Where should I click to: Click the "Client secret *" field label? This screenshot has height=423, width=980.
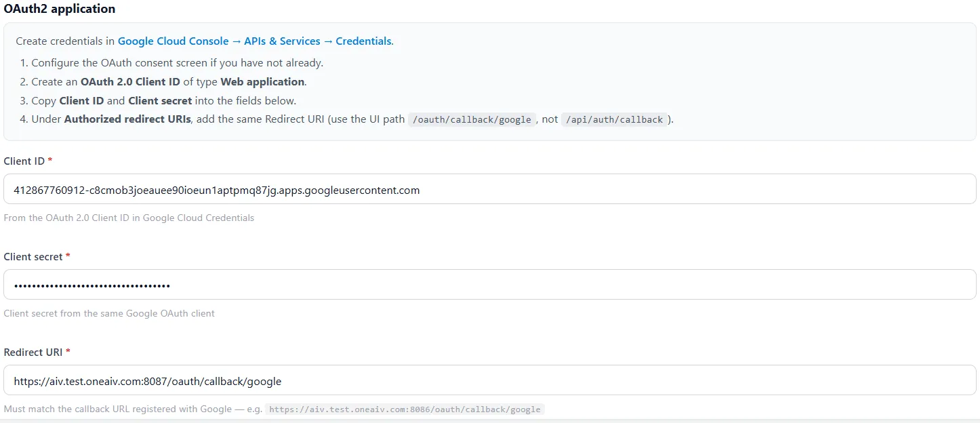[37, 257]
